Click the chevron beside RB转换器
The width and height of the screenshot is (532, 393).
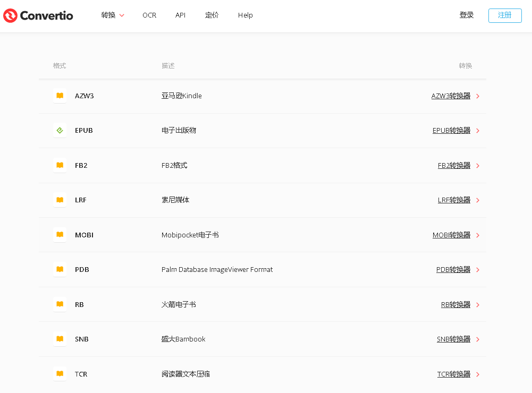pyautogui.click(x=478, y=305)
